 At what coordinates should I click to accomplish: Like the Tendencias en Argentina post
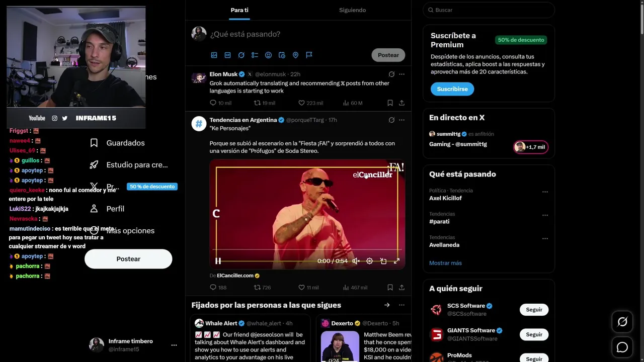308,287
